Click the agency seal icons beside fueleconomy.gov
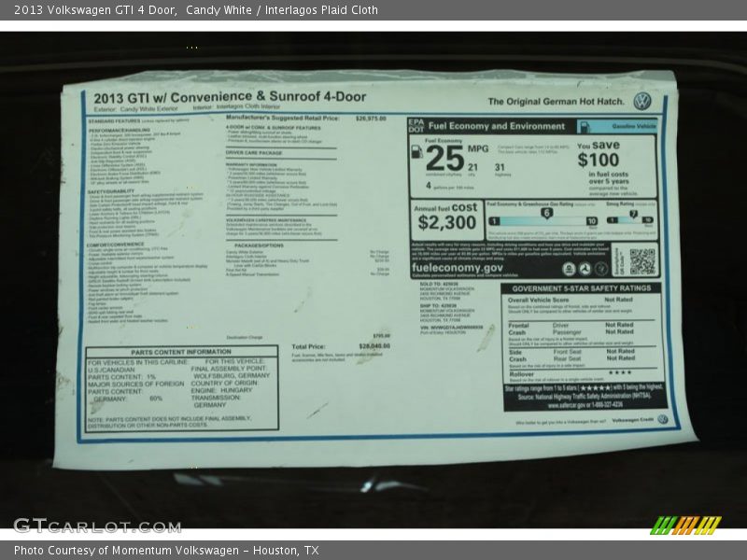Viewport: 747px width, 560px height. coord(584,269)
